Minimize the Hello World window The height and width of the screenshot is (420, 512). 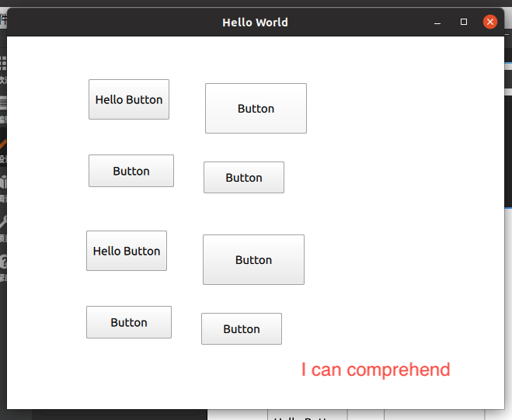pos(437,23)
